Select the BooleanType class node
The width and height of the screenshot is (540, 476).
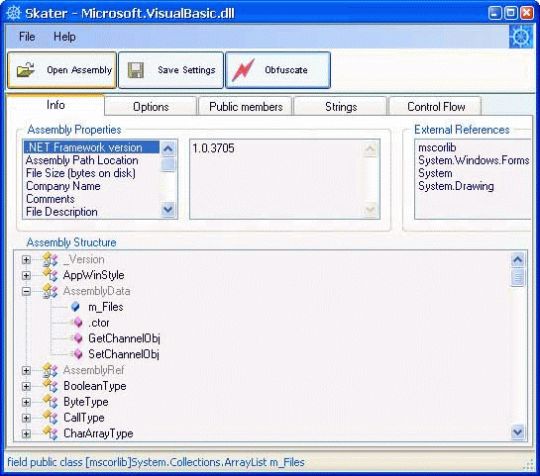[95, 386]
